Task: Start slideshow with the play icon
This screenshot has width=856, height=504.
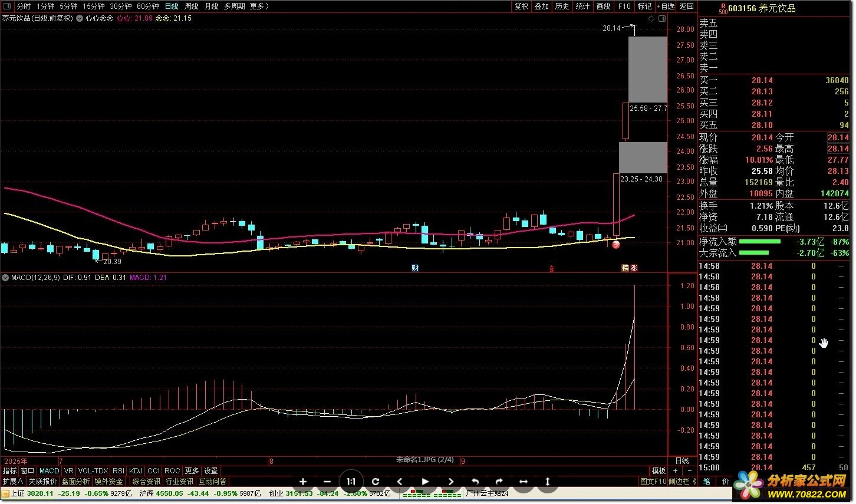Action: tap(425, 482)
